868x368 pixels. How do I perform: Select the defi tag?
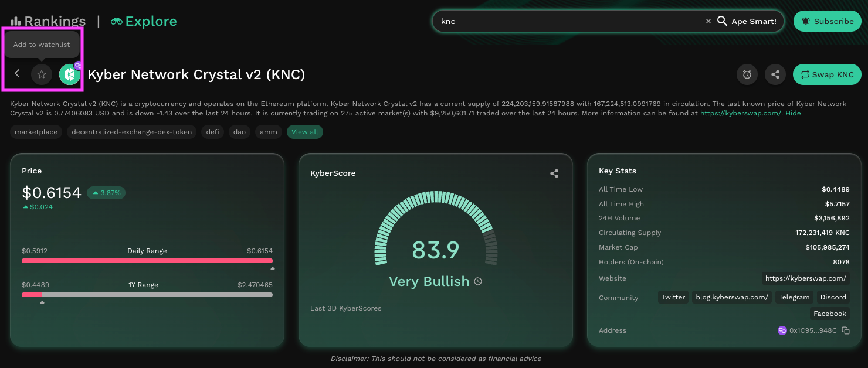pos(213,132)
